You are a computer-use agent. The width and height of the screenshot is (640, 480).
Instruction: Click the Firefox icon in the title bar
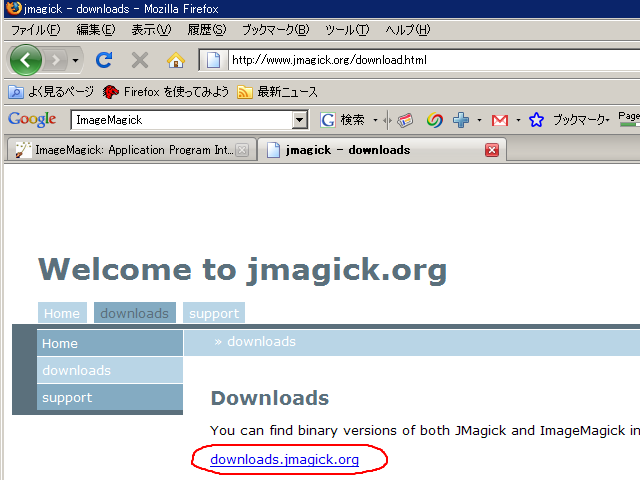pos(13,8)
